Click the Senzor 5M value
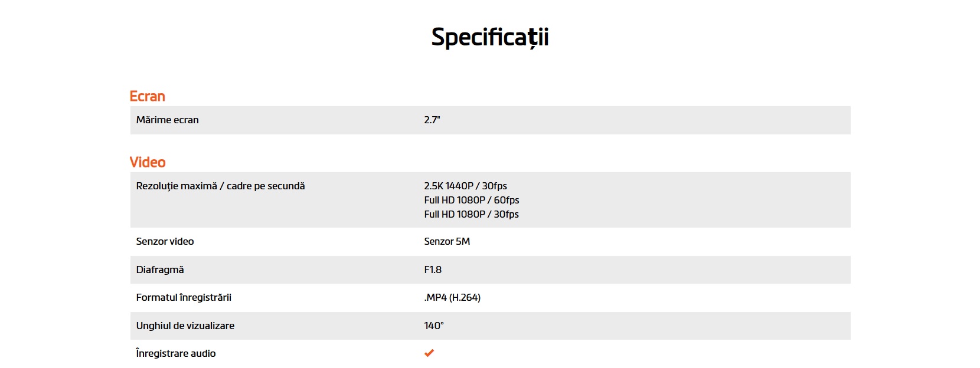980x368 pixels. click(447, 241)
